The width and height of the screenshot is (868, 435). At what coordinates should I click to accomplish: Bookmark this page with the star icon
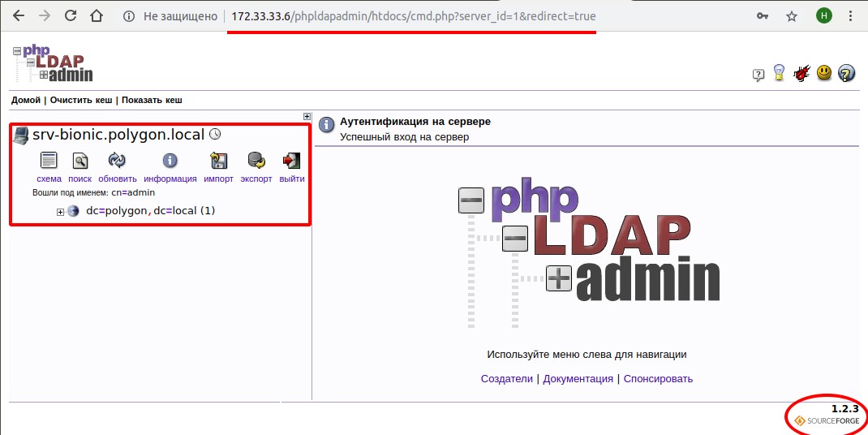coord(792,16)
